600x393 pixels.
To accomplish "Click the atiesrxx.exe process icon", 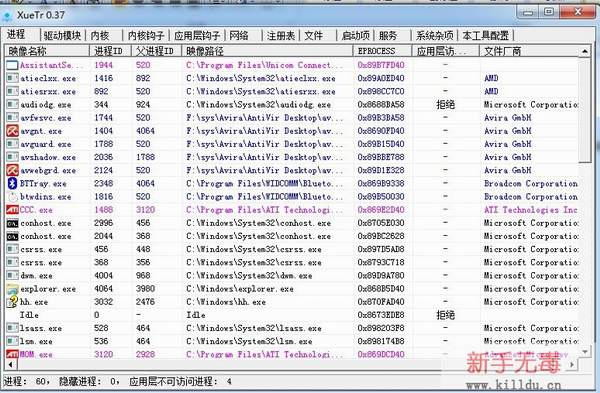I will [12, 91].
